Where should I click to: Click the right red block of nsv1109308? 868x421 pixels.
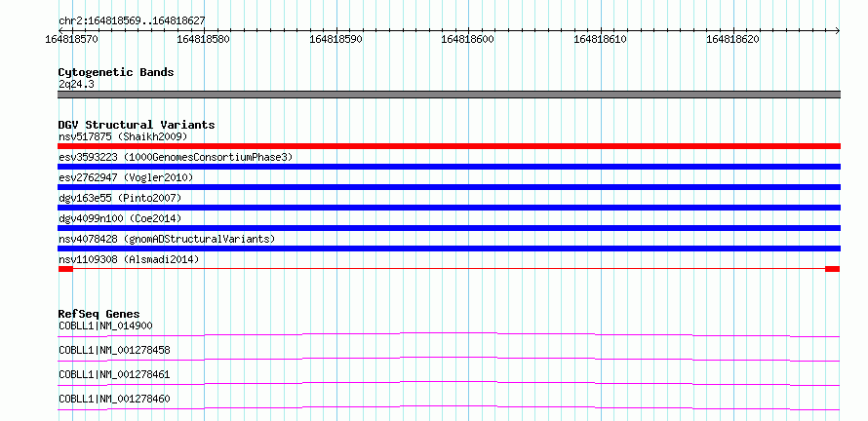click(833, 269)
